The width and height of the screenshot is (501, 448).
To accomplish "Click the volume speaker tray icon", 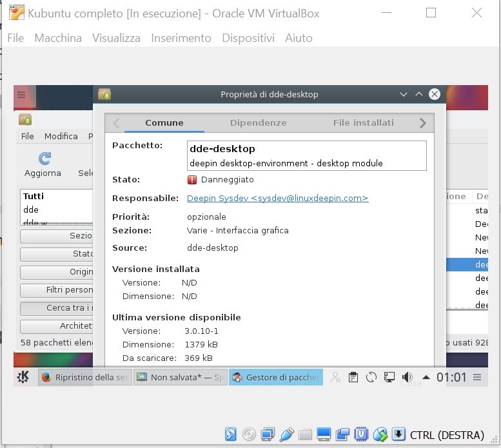I will tap(407, 378).
